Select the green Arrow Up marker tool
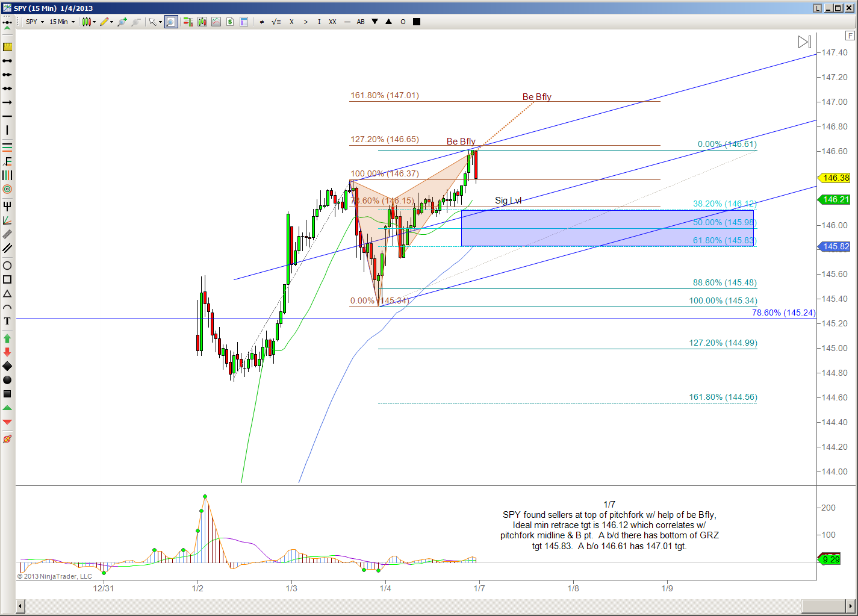Screen dimensions: 858x616 click(x=7, y=338)
